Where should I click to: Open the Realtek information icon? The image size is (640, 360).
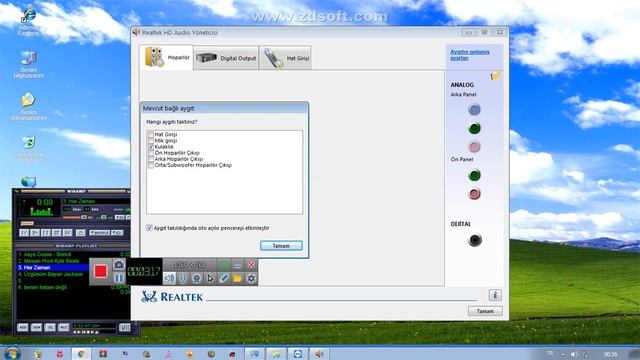tap(495, 295)
